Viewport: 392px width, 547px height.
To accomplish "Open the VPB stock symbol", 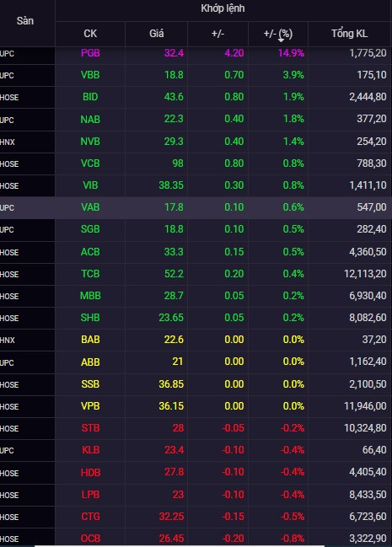I will 90,406.
